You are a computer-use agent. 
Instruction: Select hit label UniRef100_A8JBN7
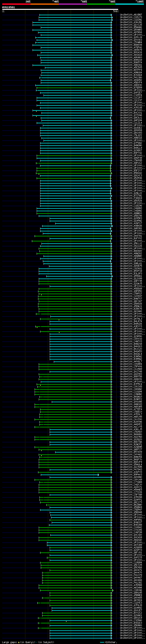click(x=131, y=15)
